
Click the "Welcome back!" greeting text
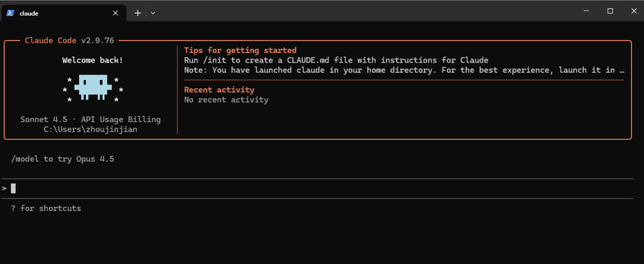tap(92, 60)
